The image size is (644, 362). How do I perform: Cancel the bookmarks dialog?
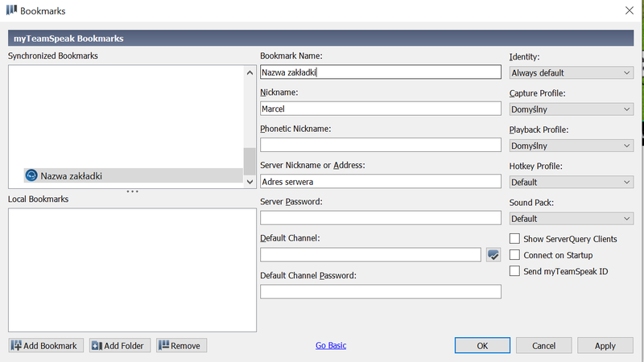[x=544, y=346]
